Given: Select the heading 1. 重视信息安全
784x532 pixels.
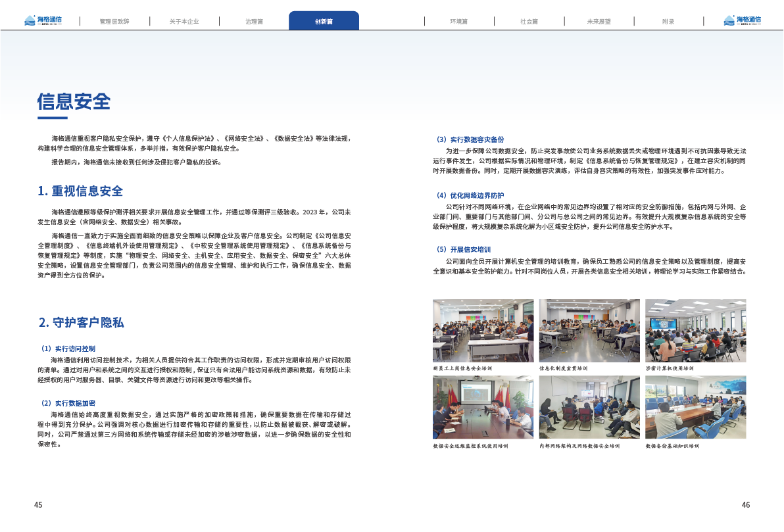Looking at the screenshot, I should pos(80,191).
